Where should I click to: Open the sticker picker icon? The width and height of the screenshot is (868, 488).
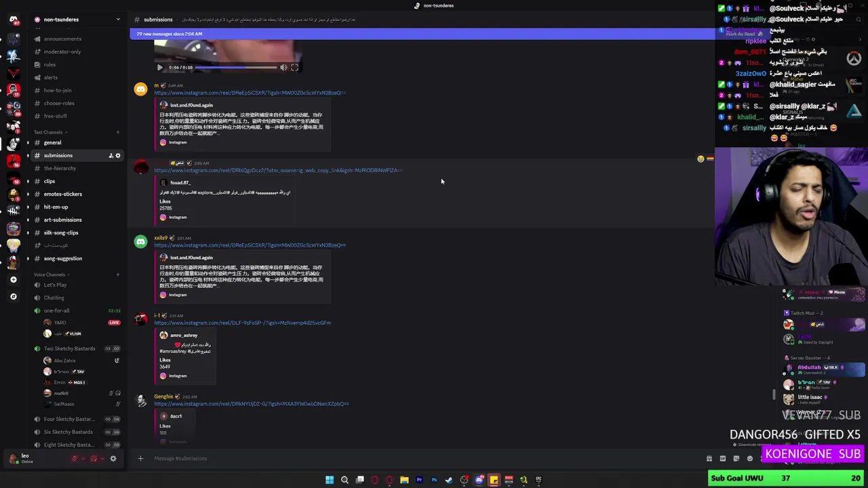pos(736,459)
